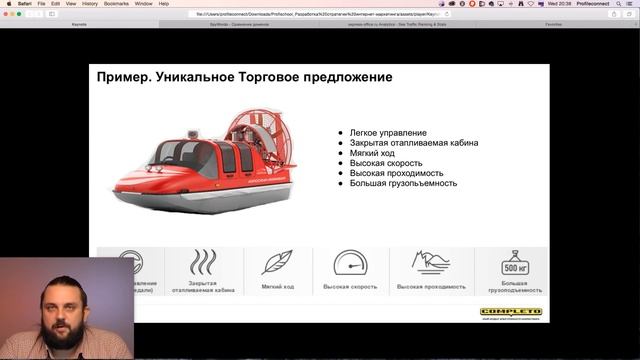Click bullet 'Высокая проходимость'
Image resolution: width=640 pixels, height=360 pixels.
(x=396, y=173)
